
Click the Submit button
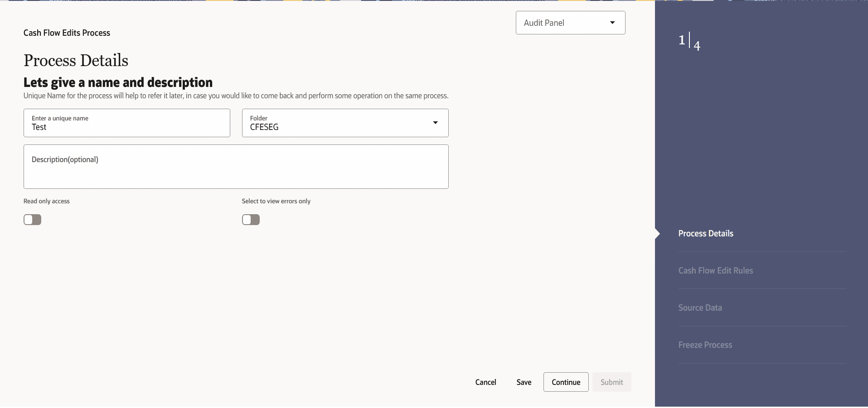pyautogui.click(x=611, y=382)
